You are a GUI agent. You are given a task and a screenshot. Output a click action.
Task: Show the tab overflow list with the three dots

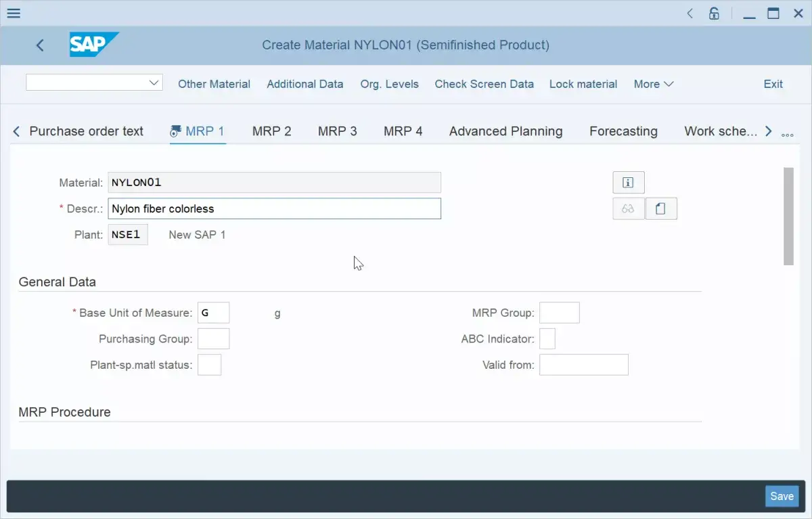[x=787, y=135]
